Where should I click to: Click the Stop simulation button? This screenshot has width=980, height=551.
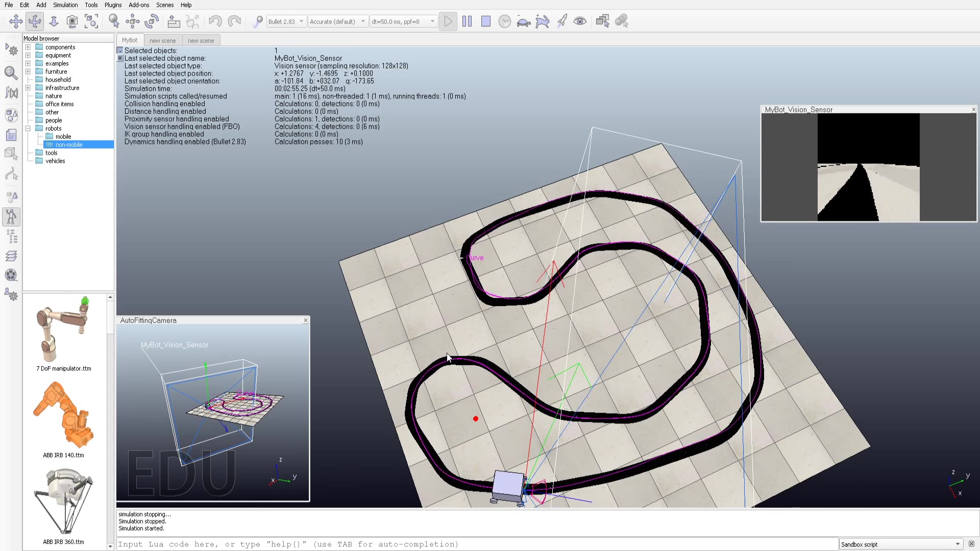[486, 21]
